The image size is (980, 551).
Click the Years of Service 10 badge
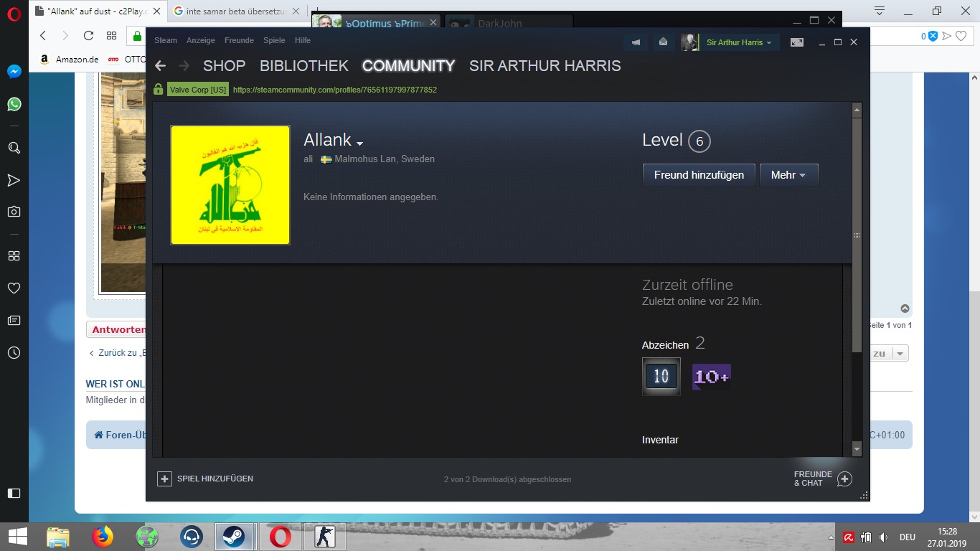coord(661,376)
